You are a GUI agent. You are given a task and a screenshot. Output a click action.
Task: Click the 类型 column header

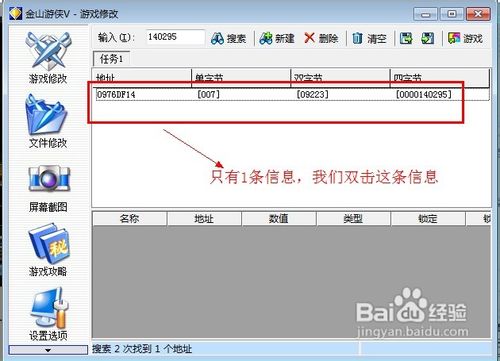pos(353,219)
